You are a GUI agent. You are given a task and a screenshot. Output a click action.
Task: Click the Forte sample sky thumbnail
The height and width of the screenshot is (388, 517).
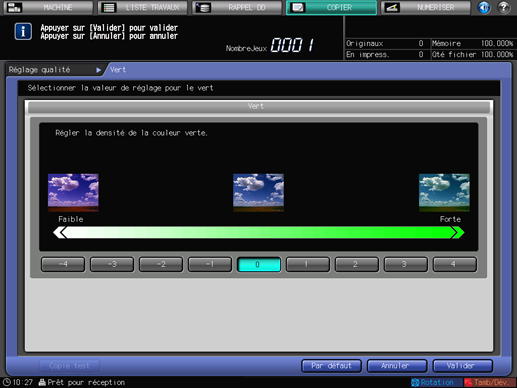click(x=444, y=192)
